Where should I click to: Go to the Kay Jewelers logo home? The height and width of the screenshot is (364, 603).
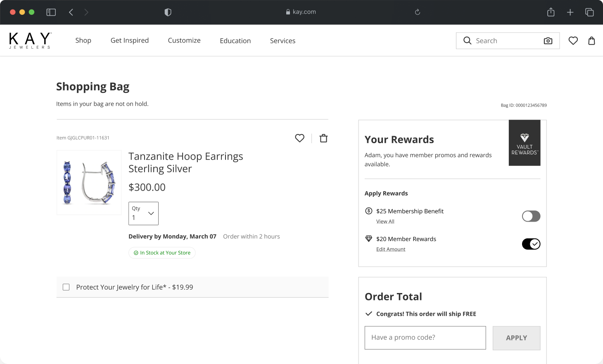pyautogui.click(x=30, y=40)
